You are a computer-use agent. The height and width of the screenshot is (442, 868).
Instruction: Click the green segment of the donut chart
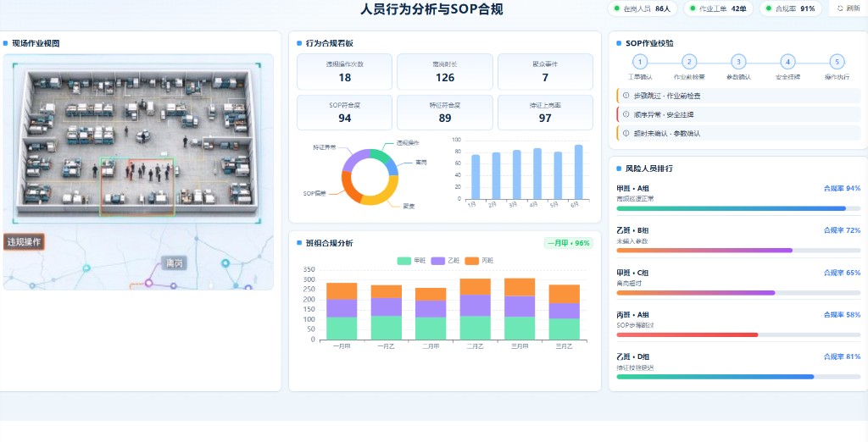click(381, 156)
